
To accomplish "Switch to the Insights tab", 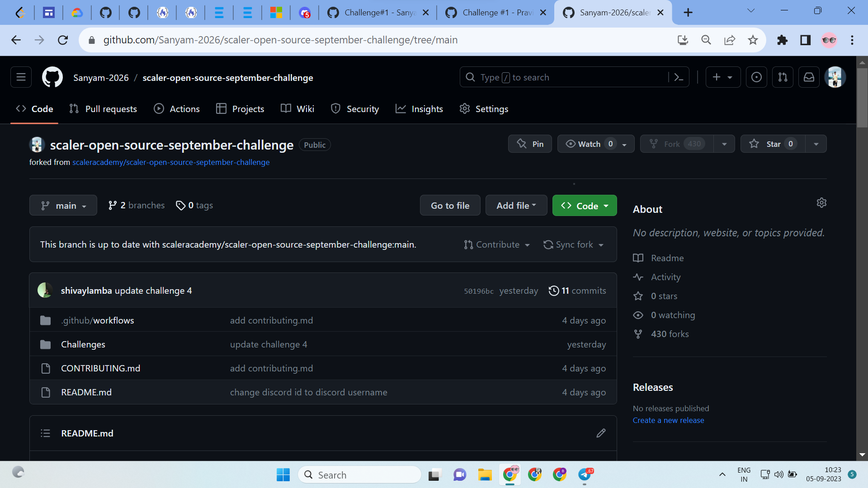I will 419,108.
